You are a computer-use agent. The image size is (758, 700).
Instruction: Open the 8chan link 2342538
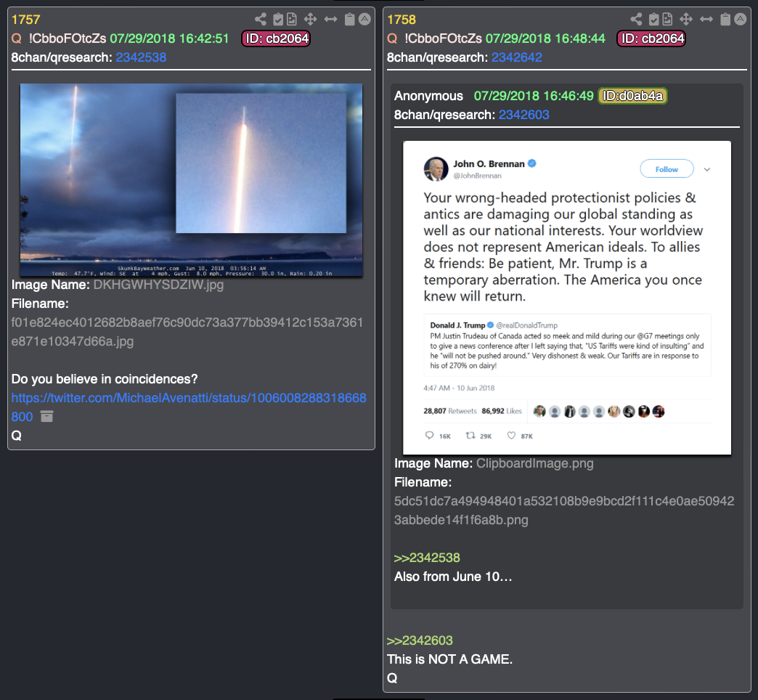141,57
